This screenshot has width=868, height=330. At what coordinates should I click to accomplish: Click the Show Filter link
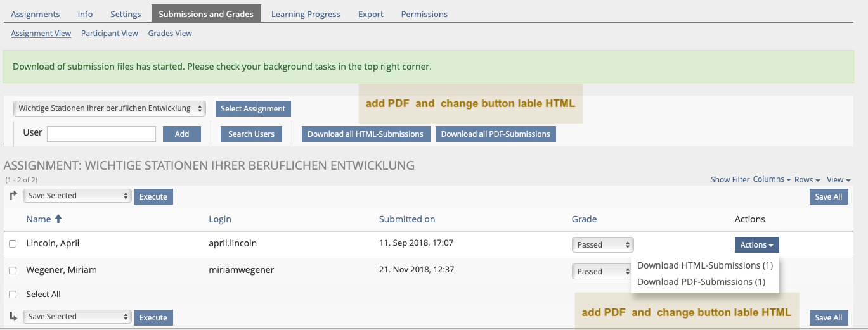pos(730,180)
